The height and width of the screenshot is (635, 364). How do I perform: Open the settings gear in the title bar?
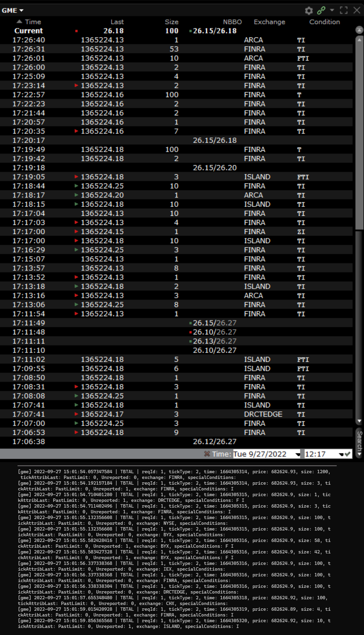[309, 10]
